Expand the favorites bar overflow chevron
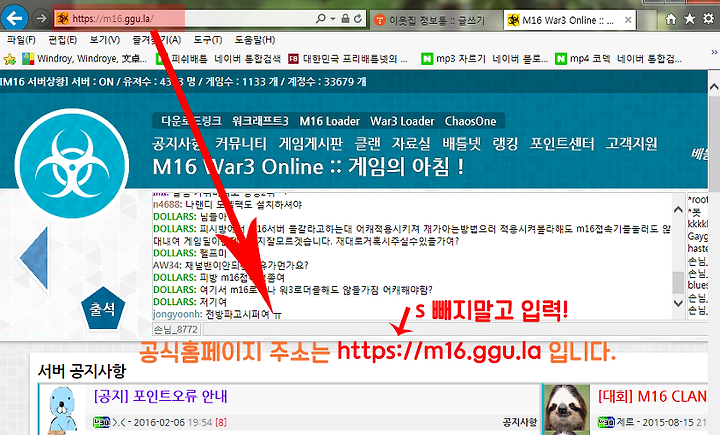The image size is (720, 435). point(714,52)
